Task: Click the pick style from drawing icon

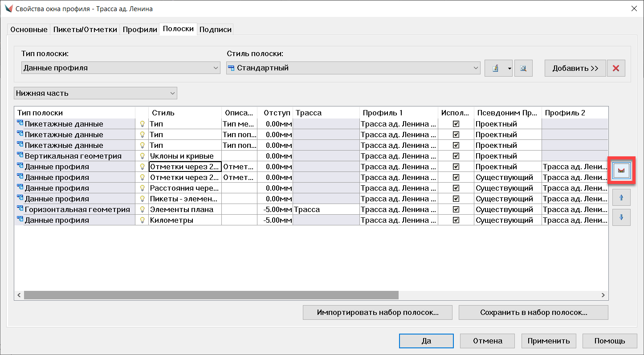Action: [523, 68]
